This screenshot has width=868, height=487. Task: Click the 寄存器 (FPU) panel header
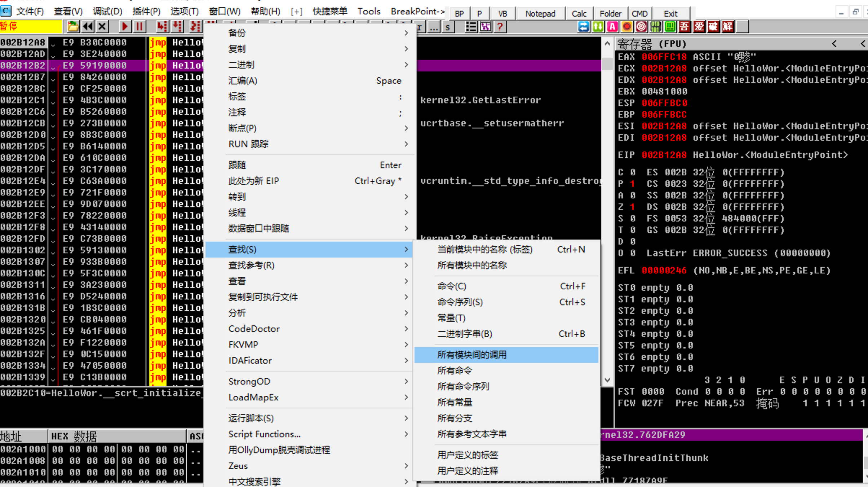(x=741, y=44)
